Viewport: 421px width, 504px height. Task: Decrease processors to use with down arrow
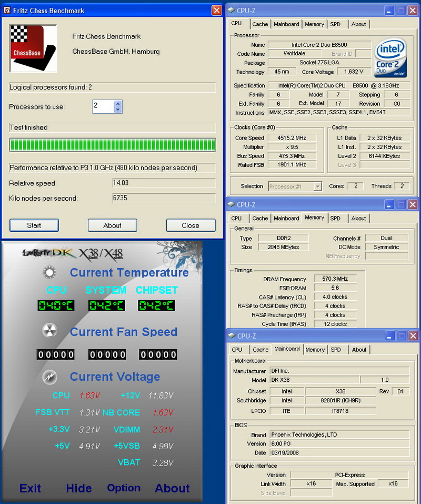[x=118, y=110]
